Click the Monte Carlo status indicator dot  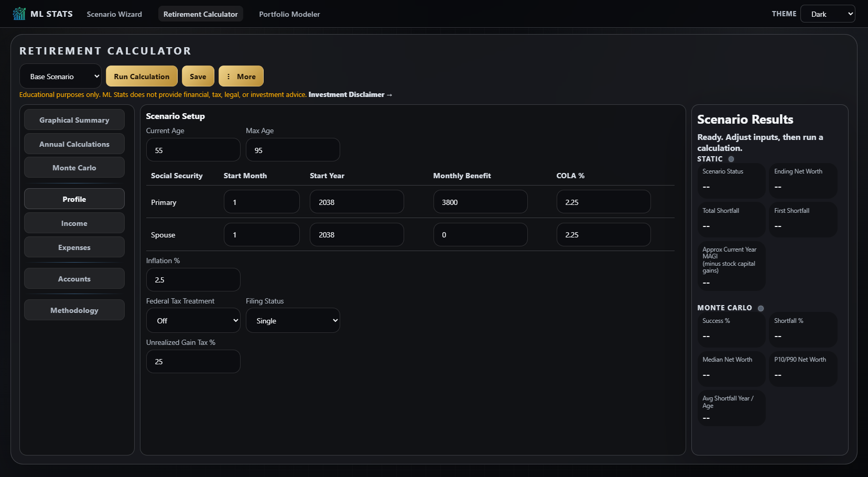click(x=761, y=308)
